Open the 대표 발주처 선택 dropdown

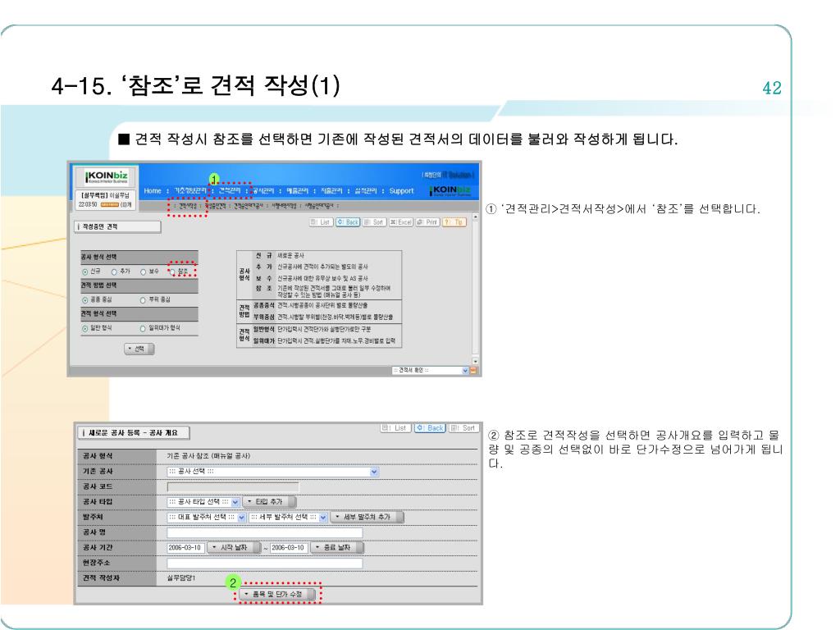pos(206,518)
